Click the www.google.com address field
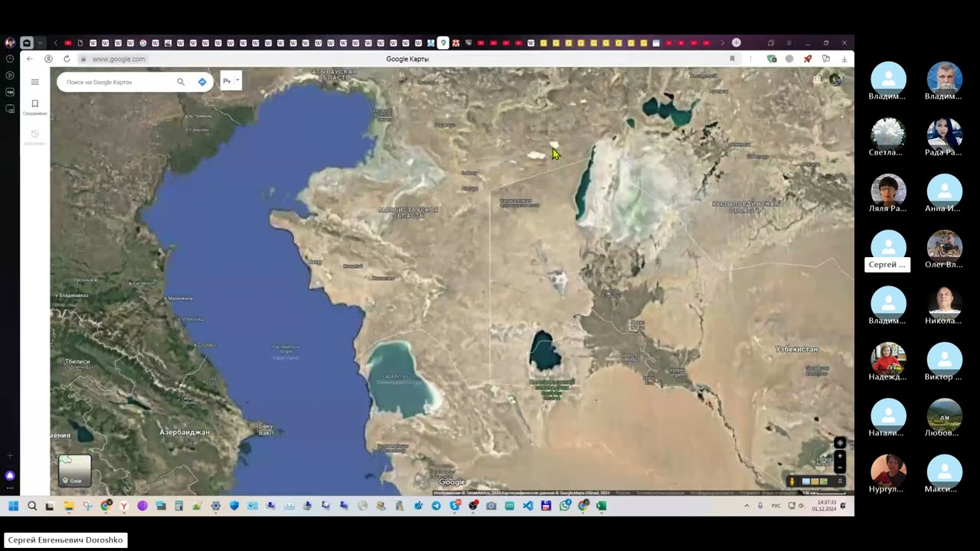980x551 pixels. (x=119, y=59)
